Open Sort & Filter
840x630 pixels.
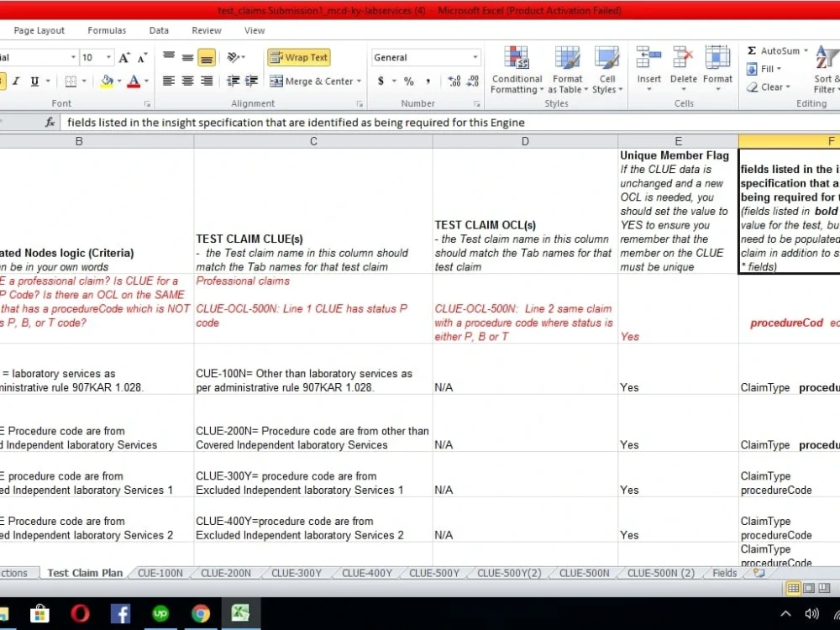[827, 71]
